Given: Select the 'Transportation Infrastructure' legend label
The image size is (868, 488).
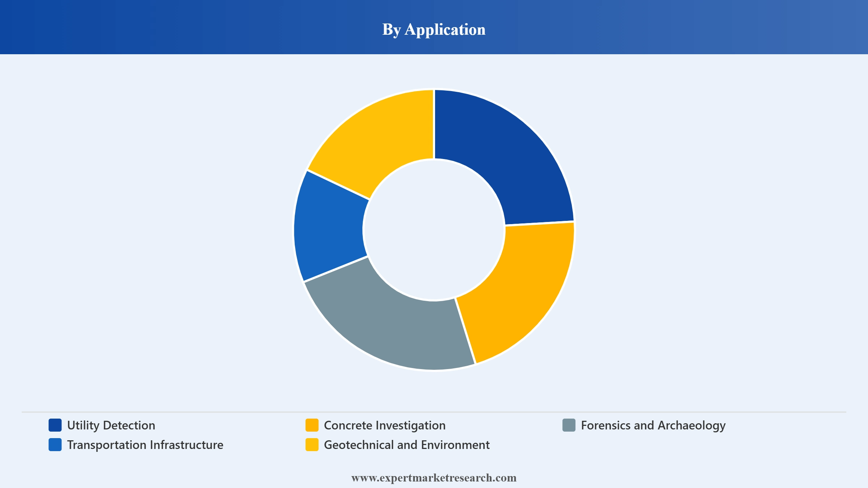Looking at the screenshot, I should pyautogui.click(x=145, y=445).
